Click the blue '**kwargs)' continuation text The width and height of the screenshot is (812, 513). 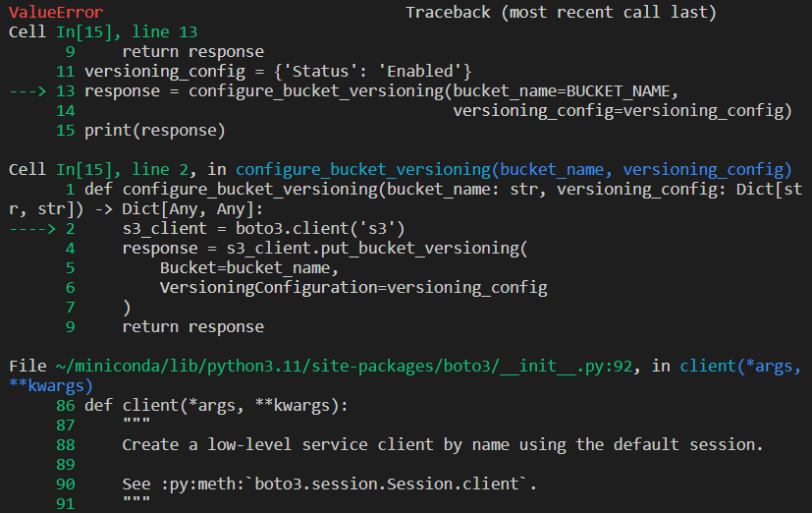51,386
